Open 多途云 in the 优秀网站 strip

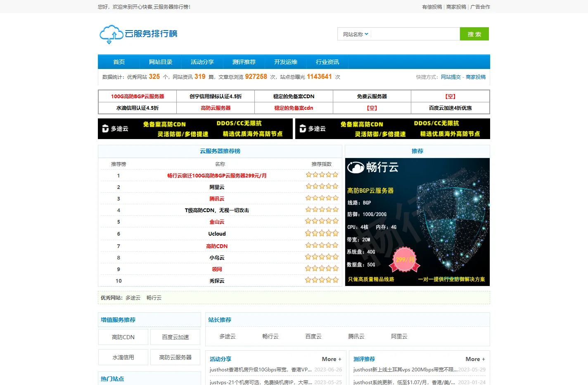133,298
